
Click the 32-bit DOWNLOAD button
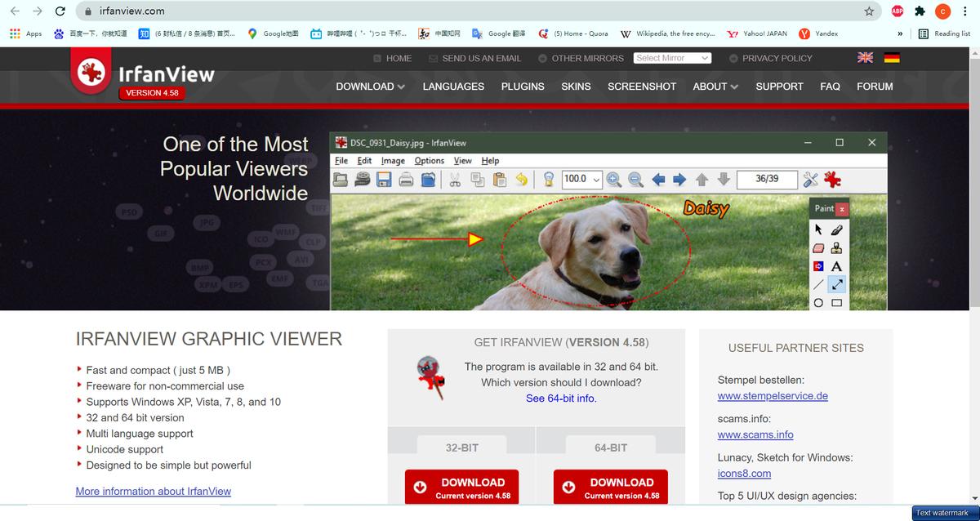pyautogui.click(x=461, y=488)
